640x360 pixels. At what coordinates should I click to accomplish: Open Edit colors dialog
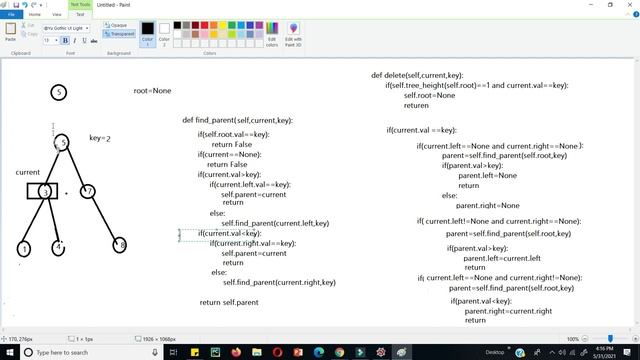pos(272,34)
